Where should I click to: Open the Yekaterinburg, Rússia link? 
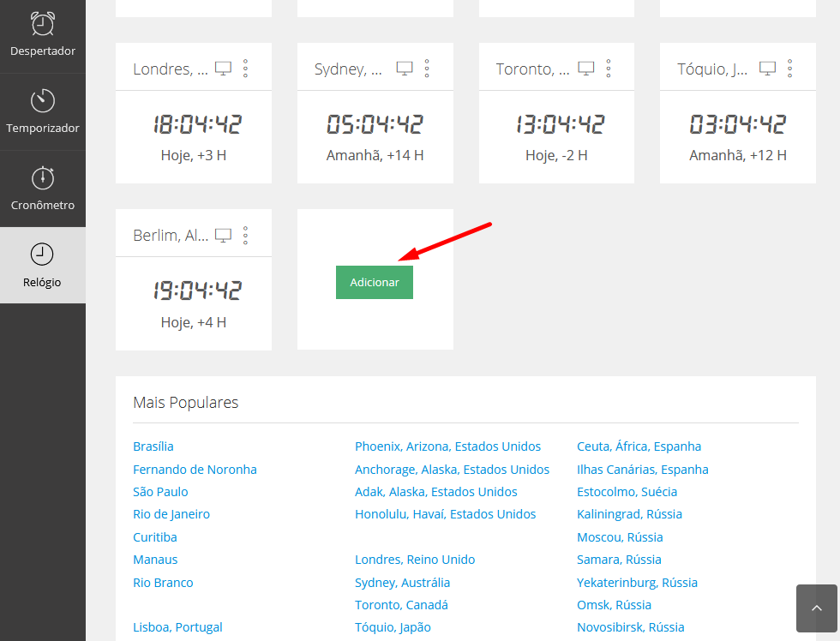click(637, 583)
